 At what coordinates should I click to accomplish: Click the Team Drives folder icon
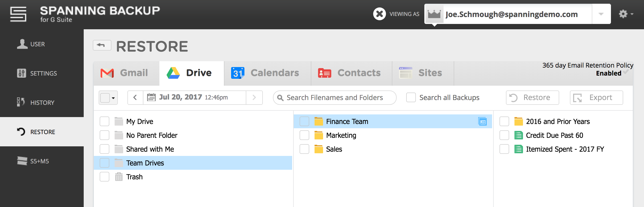coord(119,163)
